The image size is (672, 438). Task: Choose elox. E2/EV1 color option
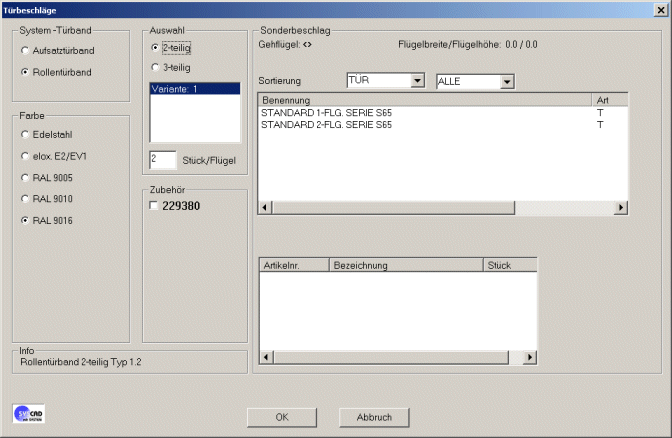tap(25, 156)
